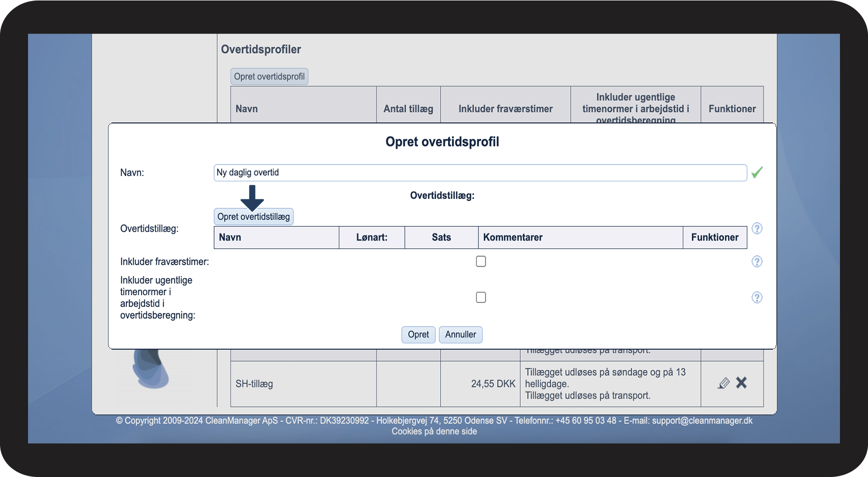Focus the Navn field containing 'Ny daglig overtid'
868x477 pixels.
480,173
